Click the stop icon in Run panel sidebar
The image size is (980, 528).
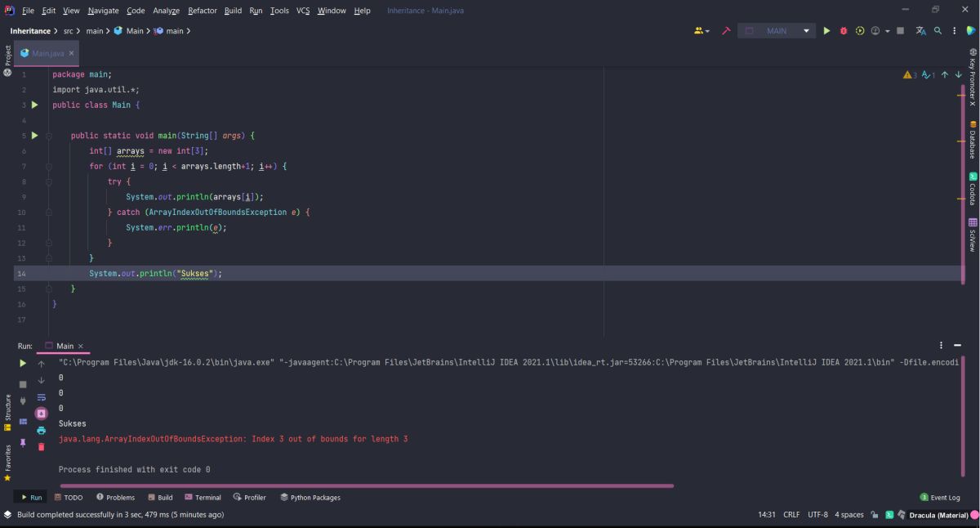click(x=23, y=383)
